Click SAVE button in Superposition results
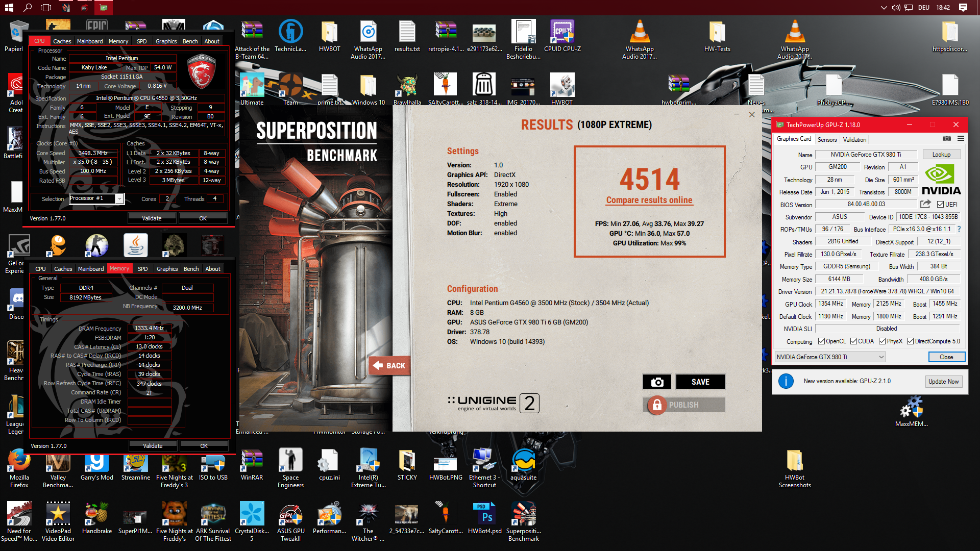The height and width of the screenshot is (551, 980). click(x=700, y=382)
